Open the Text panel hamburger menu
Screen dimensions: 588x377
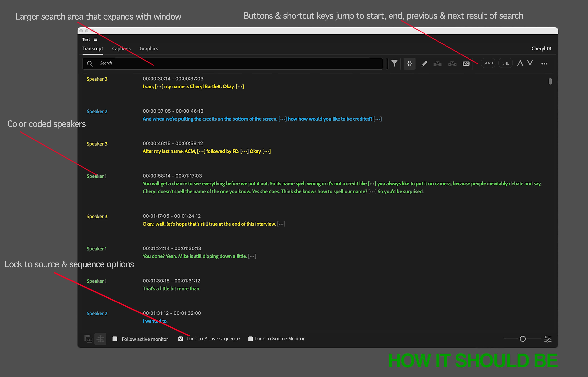pos(96,39)
